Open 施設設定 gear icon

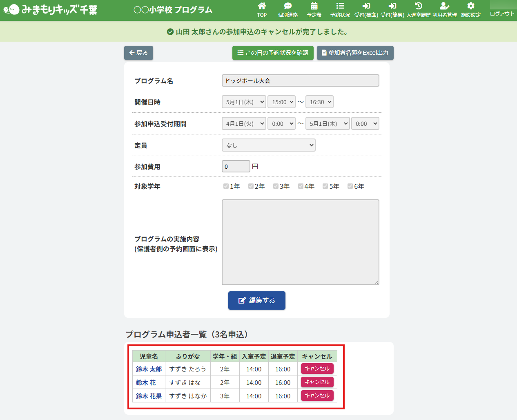(x=471, y=7)
